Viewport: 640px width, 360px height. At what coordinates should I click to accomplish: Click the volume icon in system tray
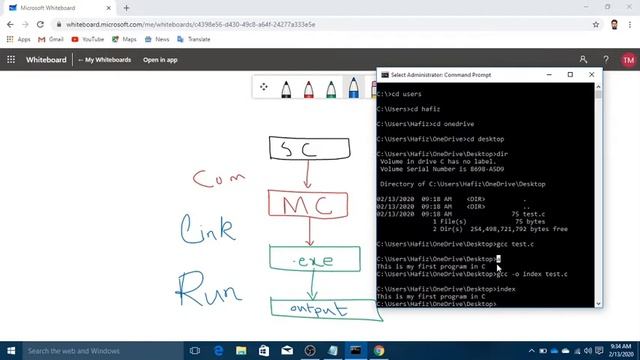pyautogui.click(x=588, y=351)
